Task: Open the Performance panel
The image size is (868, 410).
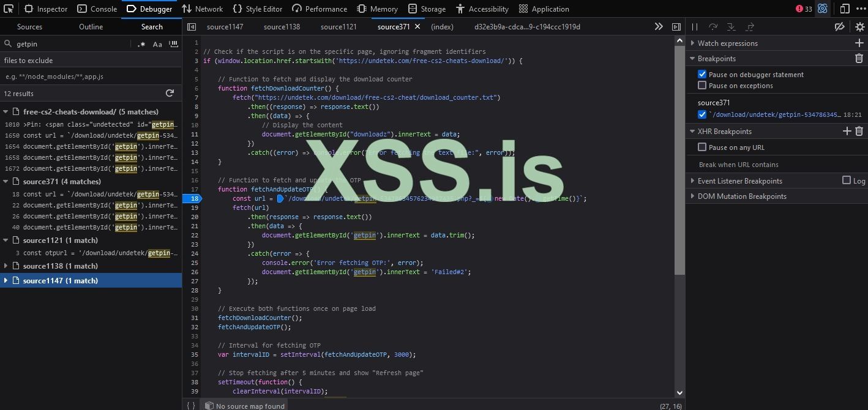Action: (320, 9)
